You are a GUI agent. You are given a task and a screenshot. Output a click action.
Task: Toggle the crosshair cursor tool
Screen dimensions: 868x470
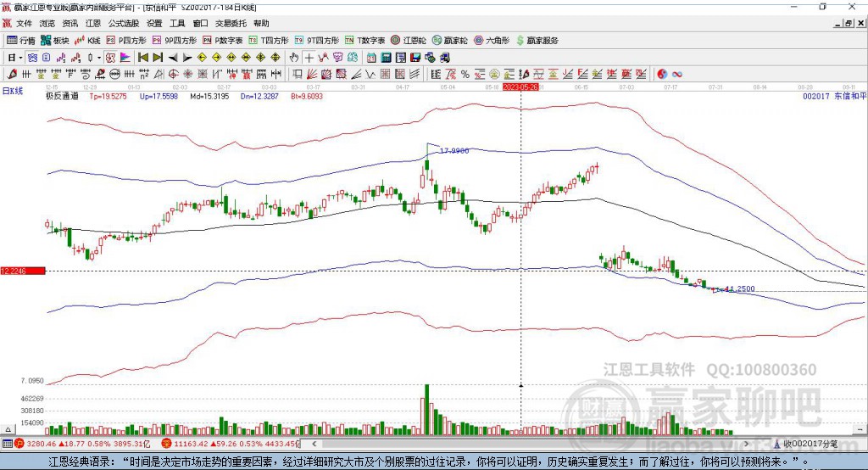[309, 58]
